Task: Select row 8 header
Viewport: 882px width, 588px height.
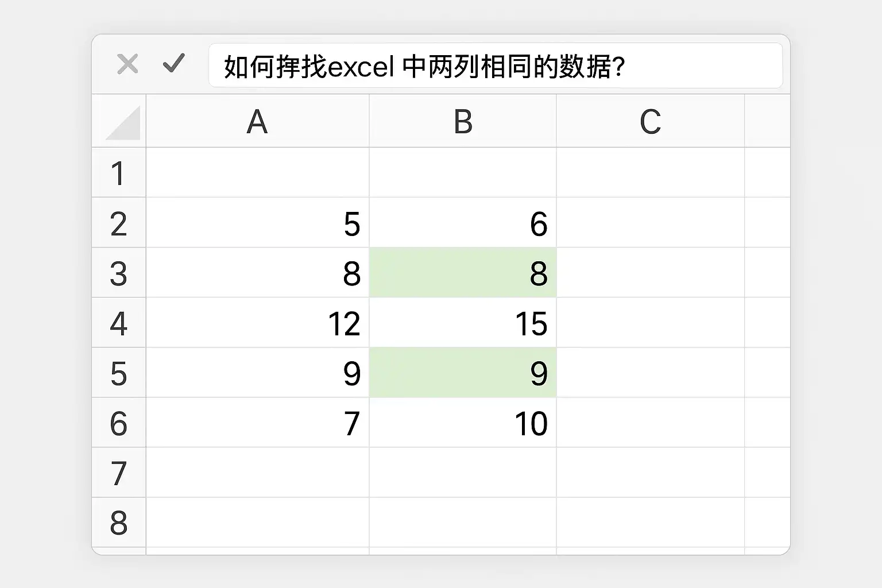Action: click(119, 523)
